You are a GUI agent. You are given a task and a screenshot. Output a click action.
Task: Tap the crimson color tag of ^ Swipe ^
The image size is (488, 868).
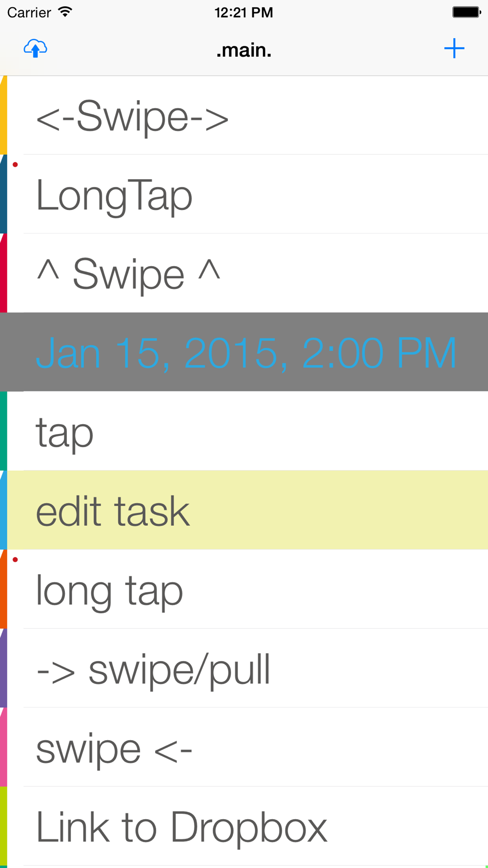coord(3,273)
